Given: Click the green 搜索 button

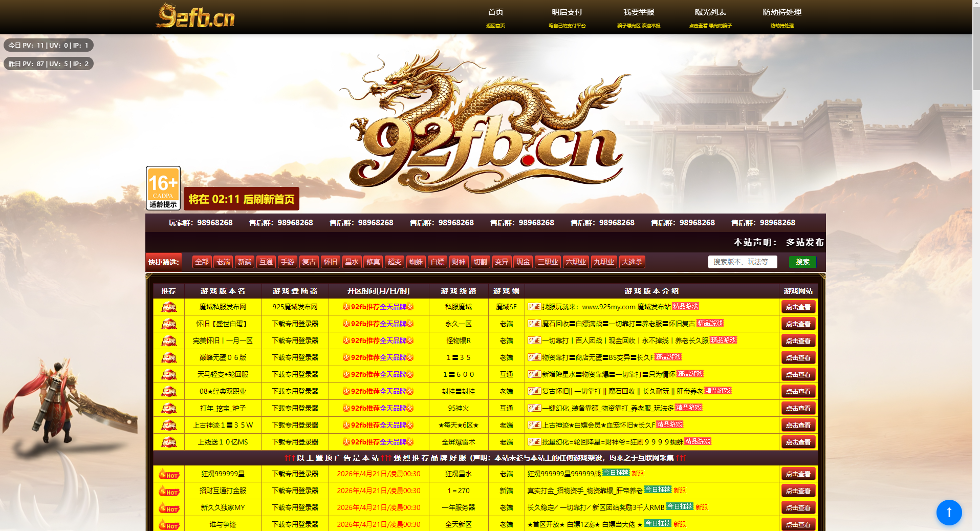Looking at the screenshot, I should click(x=802, y=262).
